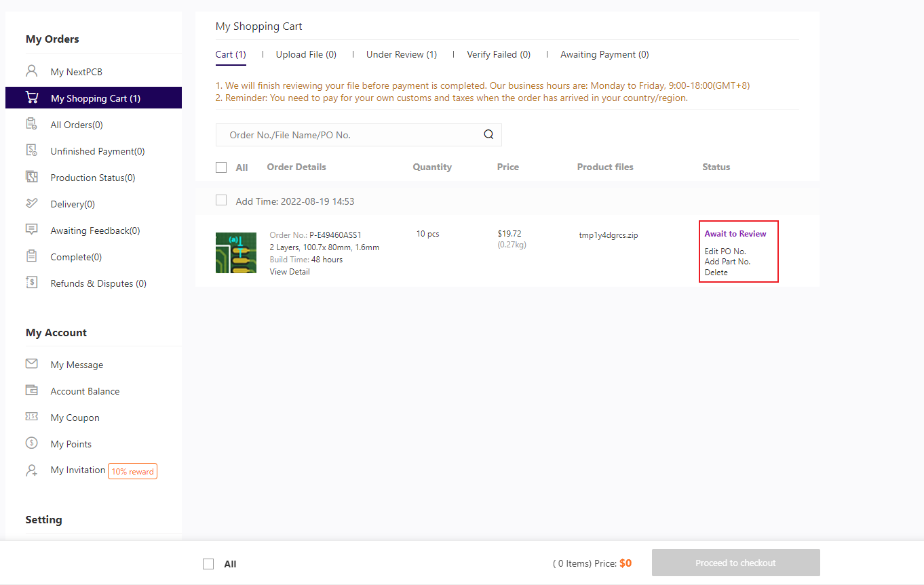Toggle the bottom bar All checkbox
The width and height of the screenshot is (924, 585).
[209, 564]
